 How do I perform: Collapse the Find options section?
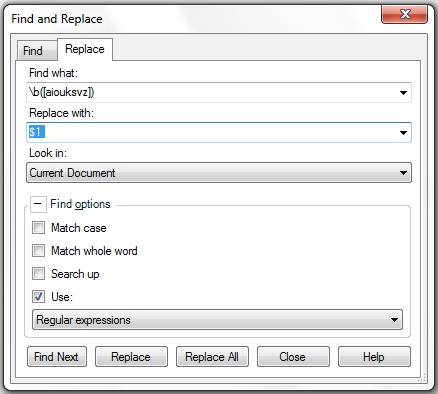coord(38,204)
